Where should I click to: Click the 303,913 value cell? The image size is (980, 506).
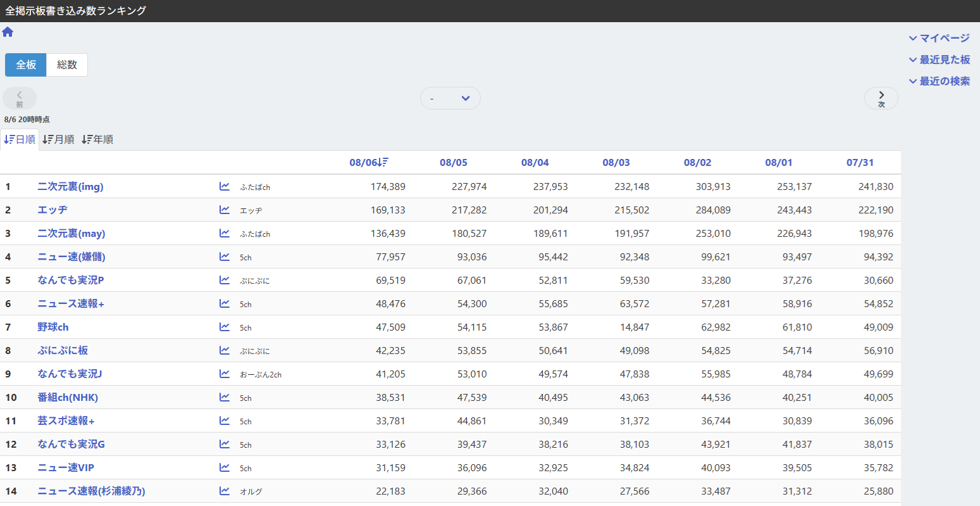pyautogui.click(x=713, y=187)
